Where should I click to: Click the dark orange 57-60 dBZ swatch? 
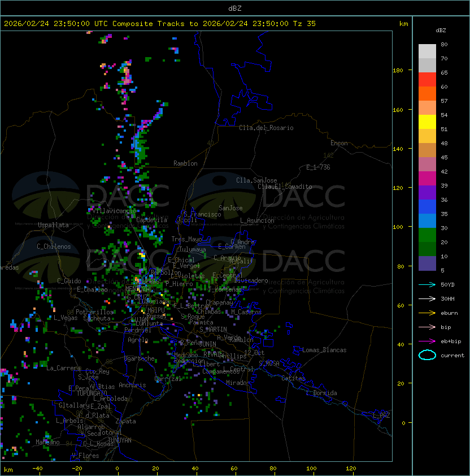[x=427, y=94]
